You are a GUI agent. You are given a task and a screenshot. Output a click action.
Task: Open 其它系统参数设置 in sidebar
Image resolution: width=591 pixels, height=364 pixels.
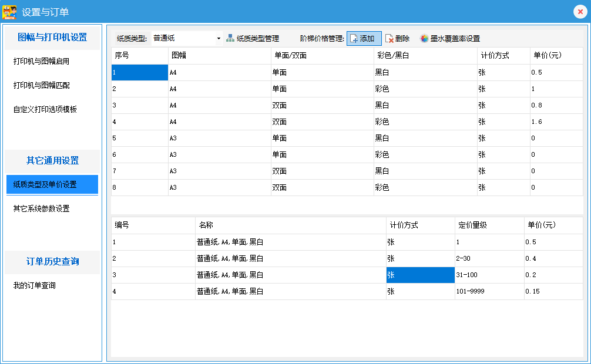(x=42, y=208)
